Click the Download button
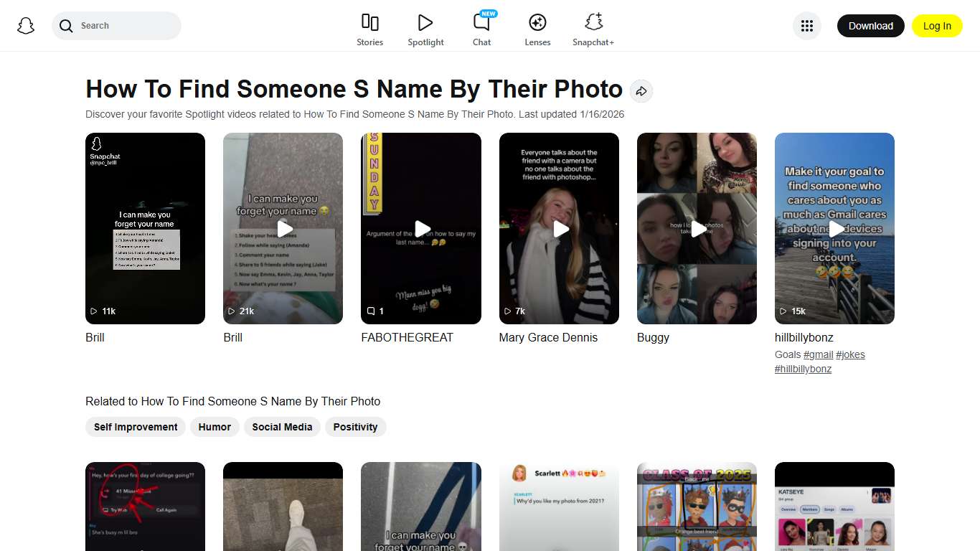 pyautogui.click(x=870, y=25)
